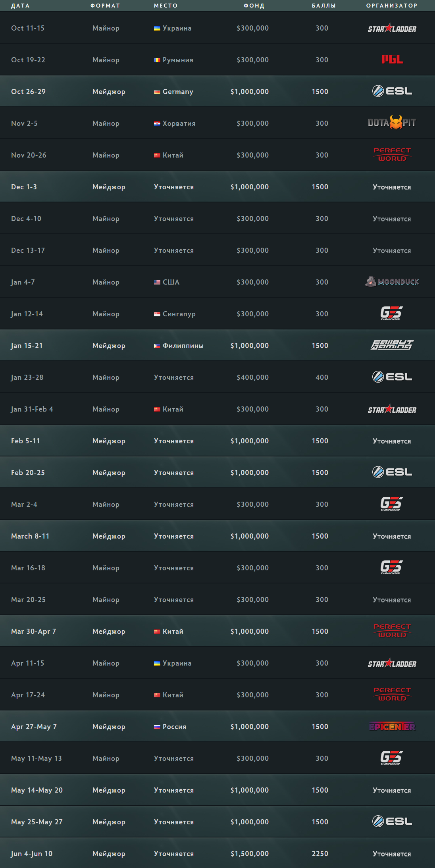
Task: Click ESL logo in Oct 26-29 row
Action: point(392,91)
